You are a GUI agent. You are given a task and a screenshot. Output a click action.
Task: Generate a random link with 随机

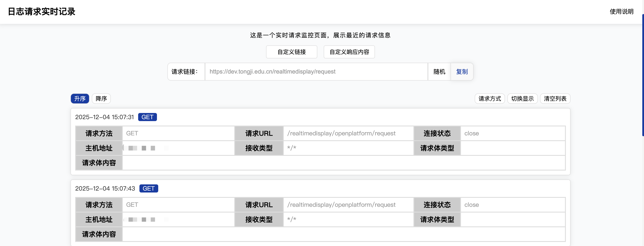click(439, 72)
